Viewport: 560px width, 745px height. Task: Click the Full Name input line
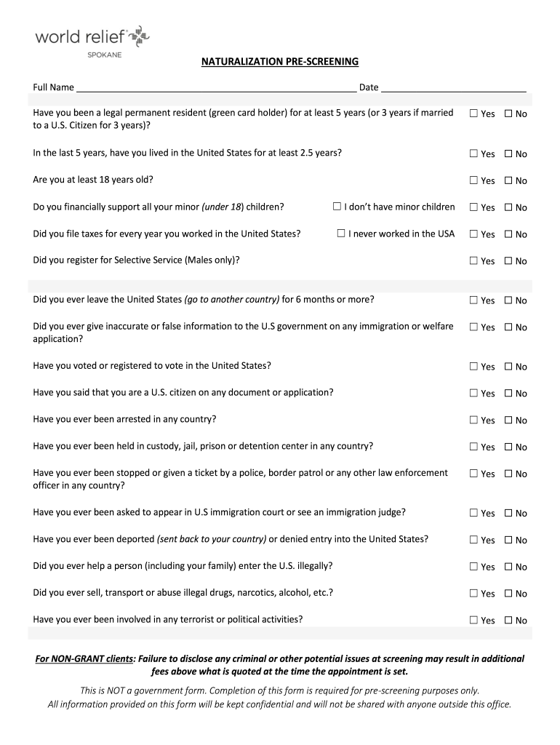(x=216, y=87)
